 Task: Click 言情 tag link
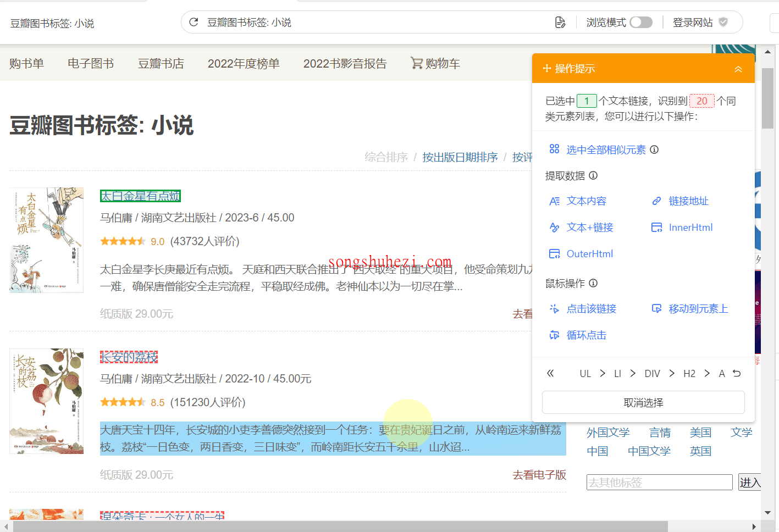(660, 433)
